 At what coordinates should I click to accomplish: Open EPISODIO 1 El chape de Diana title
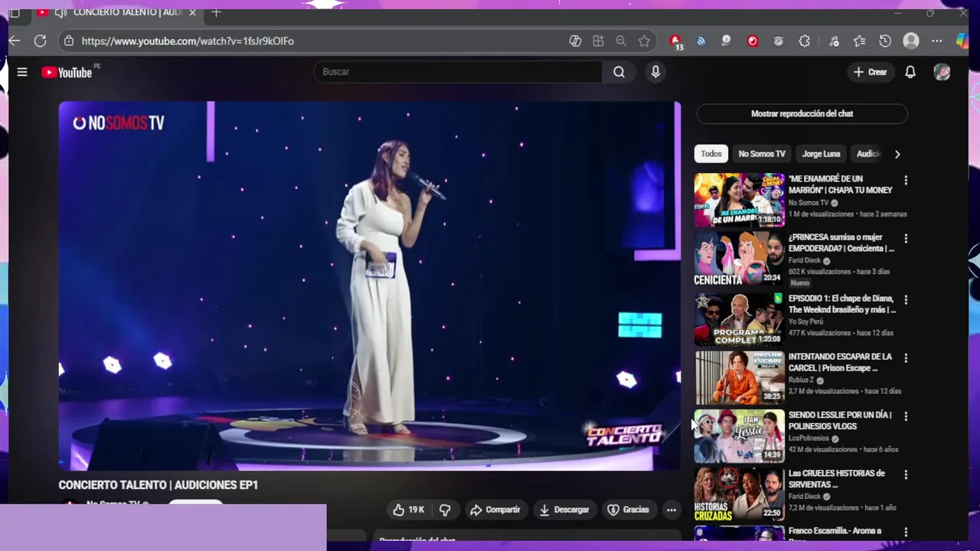point(841,304)
